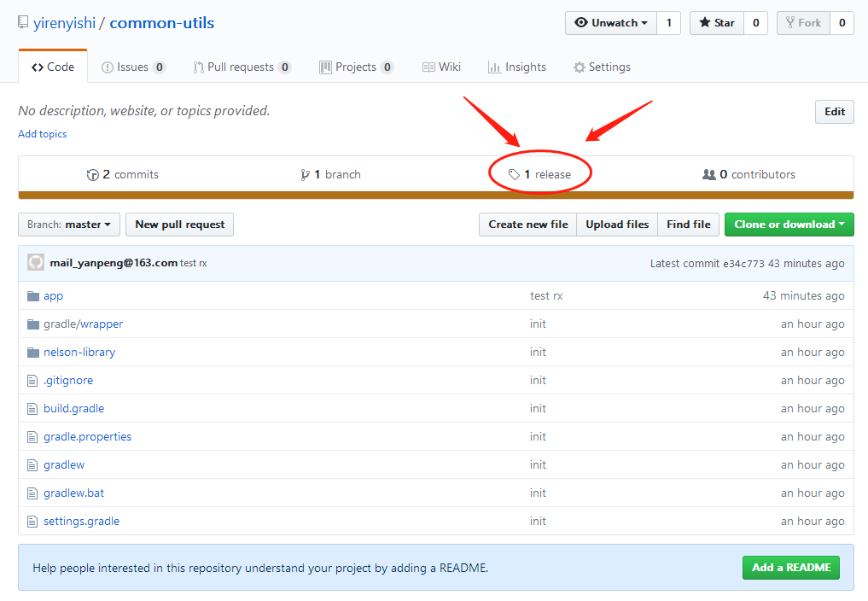Click the language color bar

coord(435,195)
